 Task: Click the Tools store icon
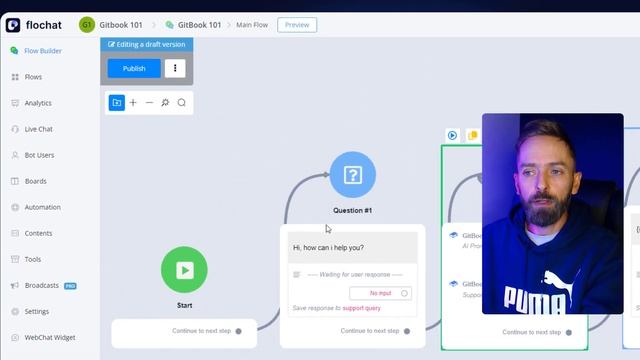tap(15, 259)
